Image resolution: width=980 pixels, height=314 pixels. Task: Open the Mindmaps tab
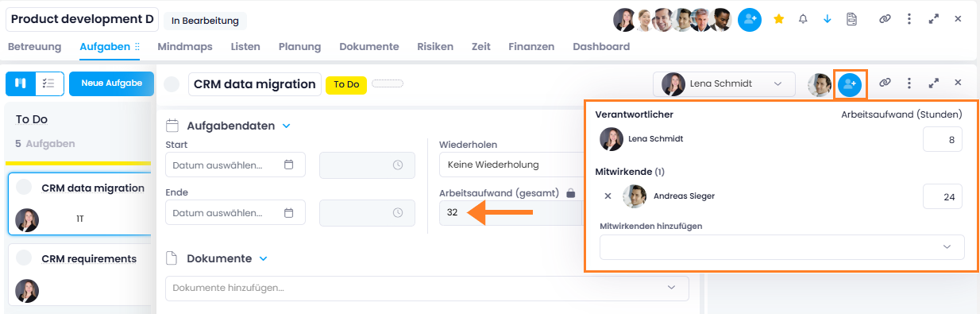click(x=185, y=47)
